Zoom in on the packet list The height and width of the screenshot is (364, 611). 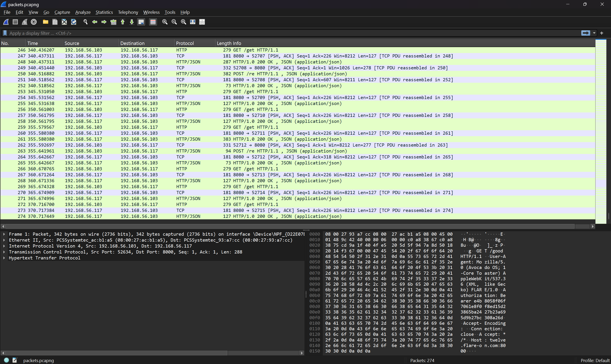(x=165, y=22)
